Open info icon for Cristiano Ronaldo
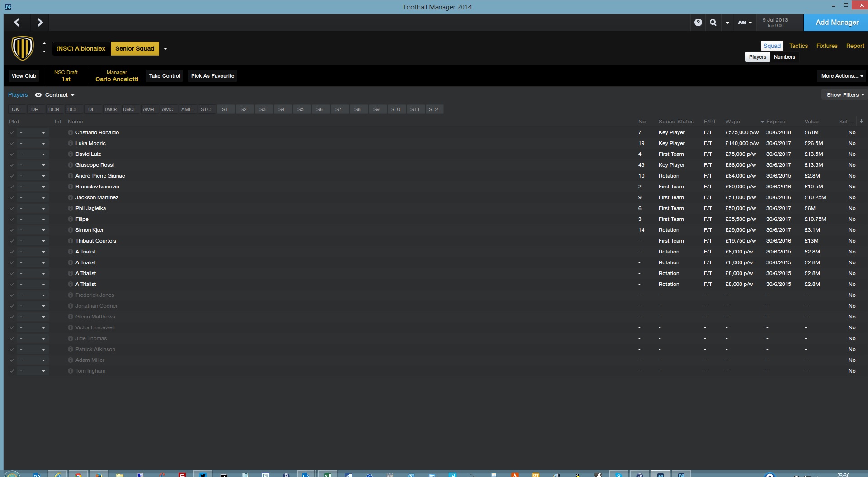 pyautogui.click(x=71, y=132)
